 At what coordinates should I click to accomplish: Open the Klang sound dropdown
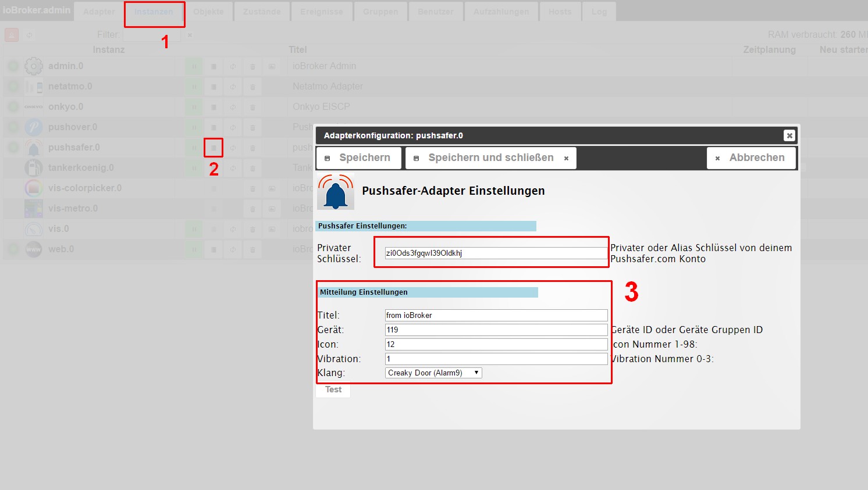433,373
